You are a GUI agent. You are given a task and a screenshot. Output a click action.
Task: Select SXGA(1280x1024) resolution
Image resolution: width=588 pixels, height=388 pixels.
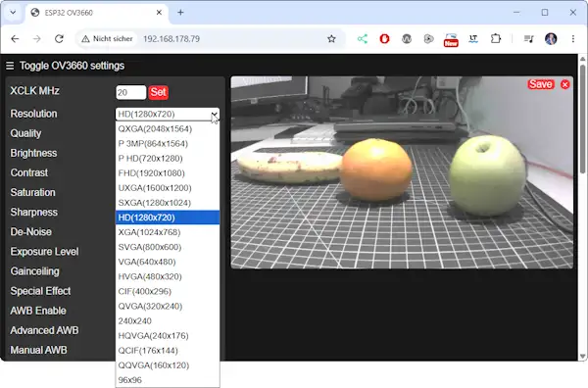coord(168,203)
